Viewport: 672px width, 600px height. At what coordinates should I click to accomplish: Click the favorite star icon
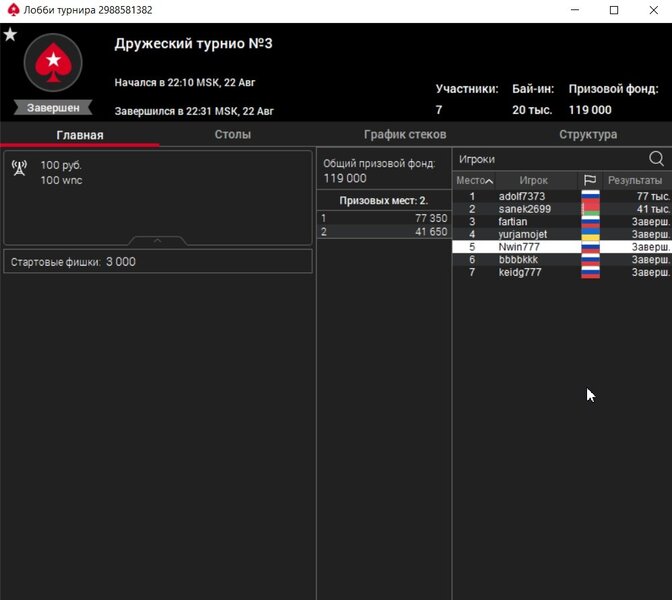click(x=10, y=35)
